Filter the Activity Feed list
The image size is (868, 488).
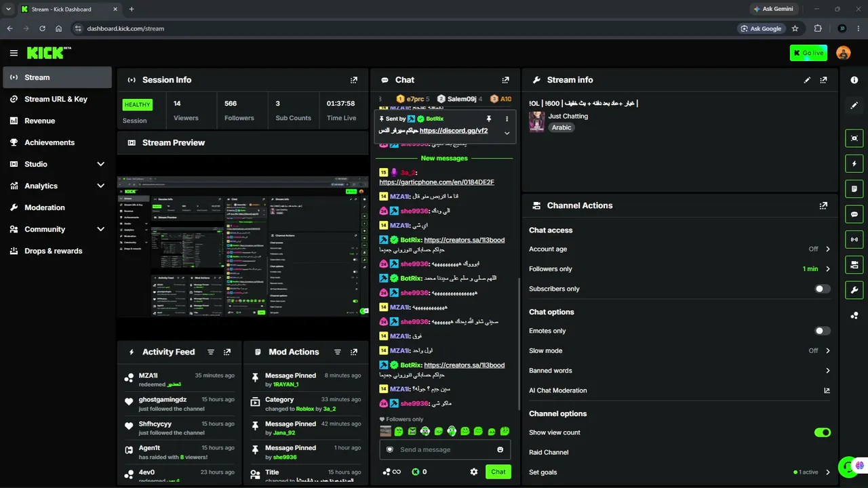click(211, 352)
